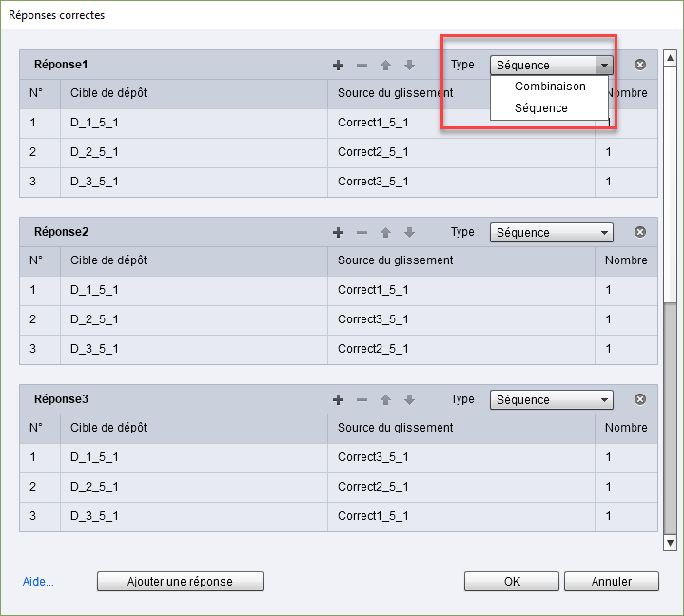Select the Correct3_5_1 cell in Réponse2
Viewport: 684px width, 616px height.
click(373, 319)
